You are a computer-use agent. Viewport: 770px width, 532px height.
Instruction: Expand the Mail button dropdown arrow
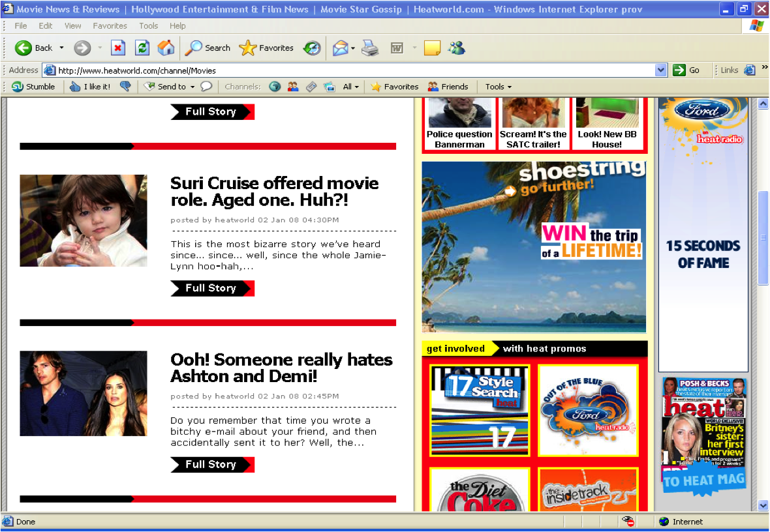353,48
